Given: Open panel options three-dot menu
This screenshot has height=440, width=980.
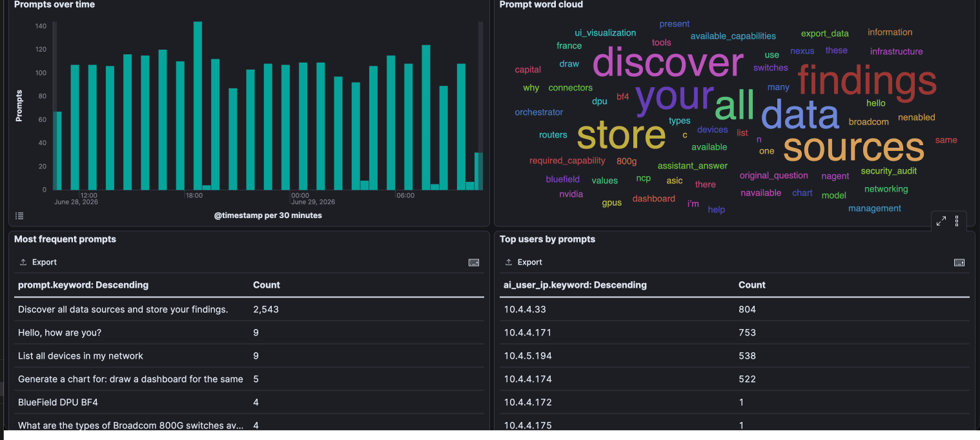Looking at the screenshot, I should pyautogui.click(x=957, y=221).
